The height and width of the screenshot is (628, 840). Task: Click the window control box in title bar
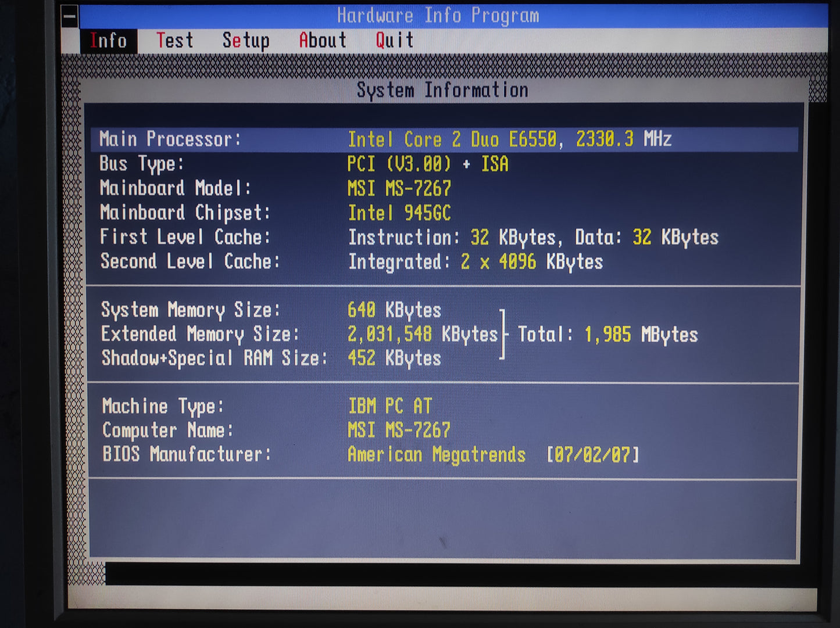point(70,16)
